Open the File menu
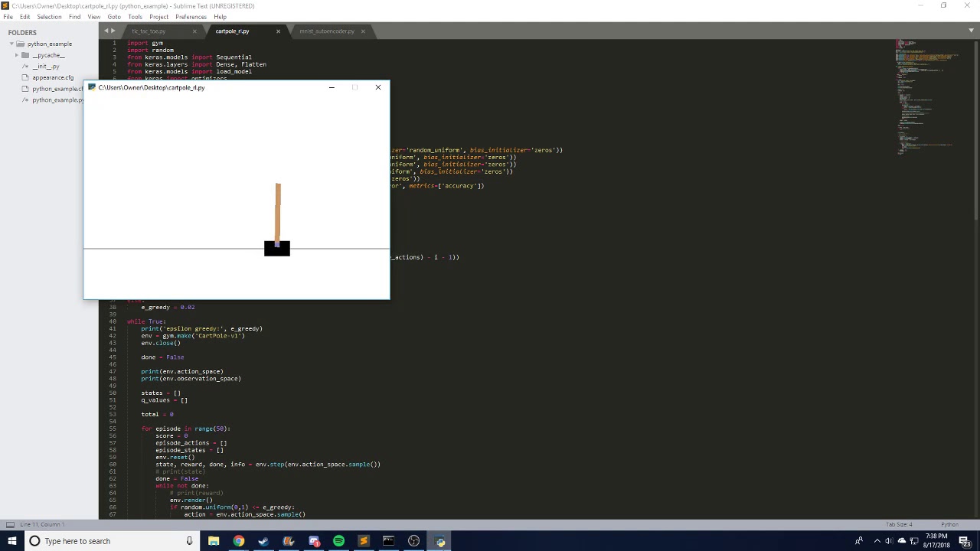Screen dimensions: 980x551 click(x=8, y=17)
